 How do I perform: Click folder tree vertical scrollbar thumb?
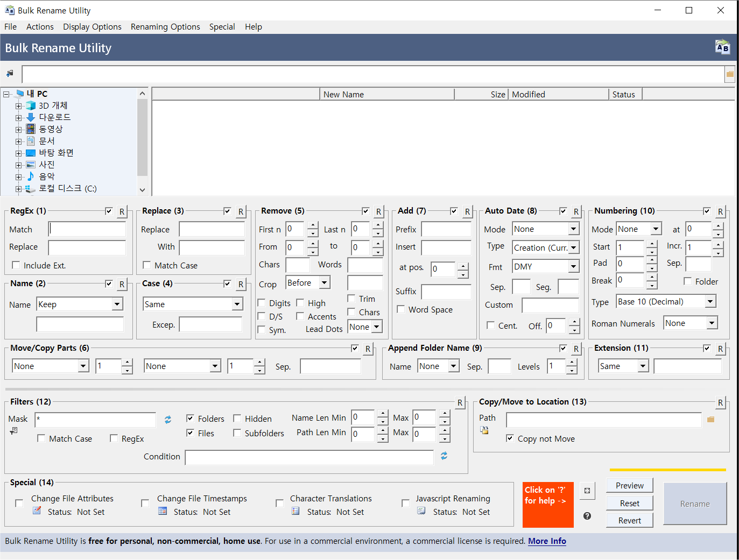click(142, 137)
